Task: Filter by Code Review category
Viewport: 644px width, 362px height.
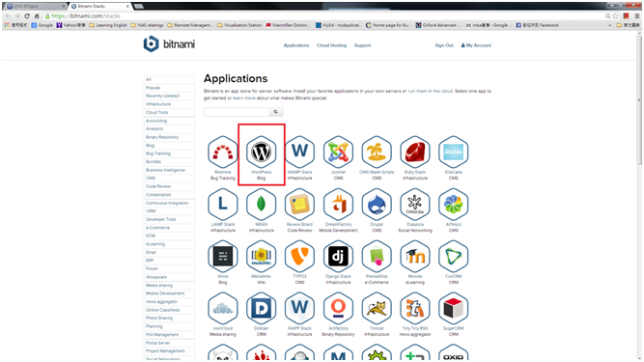Action: point(169,186)
